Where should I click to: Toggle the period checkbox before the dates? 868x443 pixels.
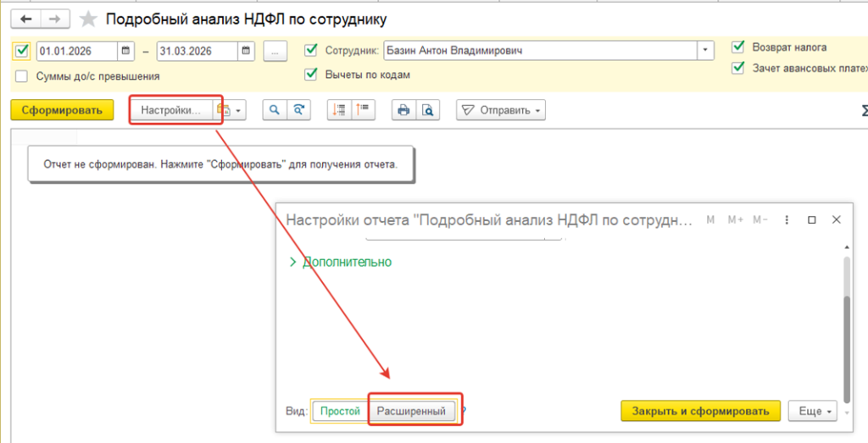coord(22,51)
